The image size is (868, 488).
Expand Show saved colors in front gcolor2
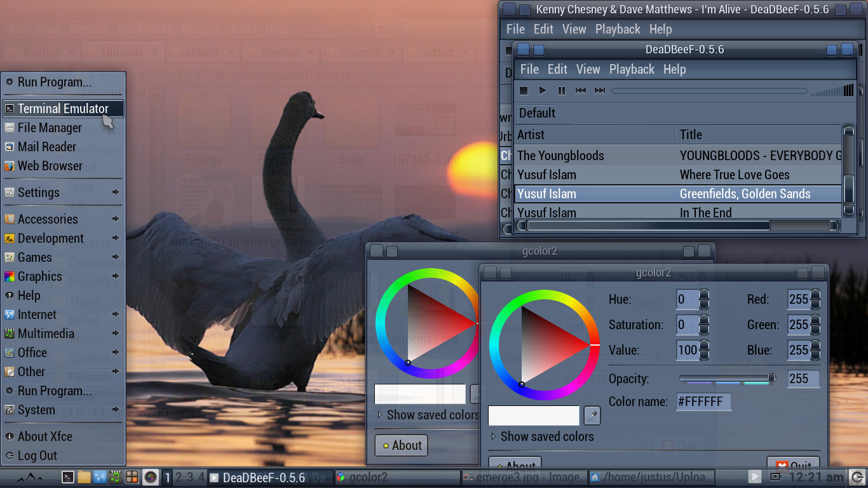coord(542,437)
